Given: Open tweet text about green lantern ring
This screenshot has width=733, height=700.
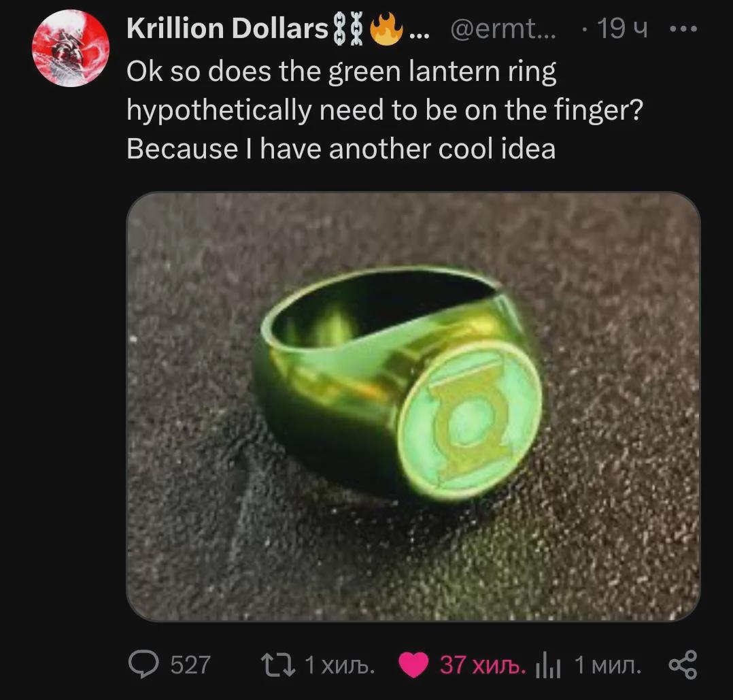Looking at the screenshot, I should [385, 110].
